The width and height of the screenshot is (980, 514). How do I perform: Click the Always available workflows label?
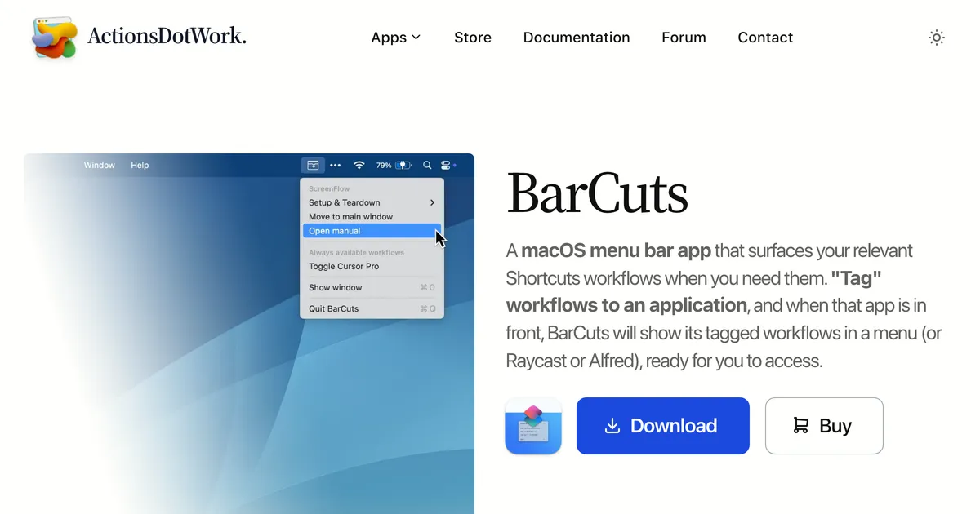click(x=356, y=252)
